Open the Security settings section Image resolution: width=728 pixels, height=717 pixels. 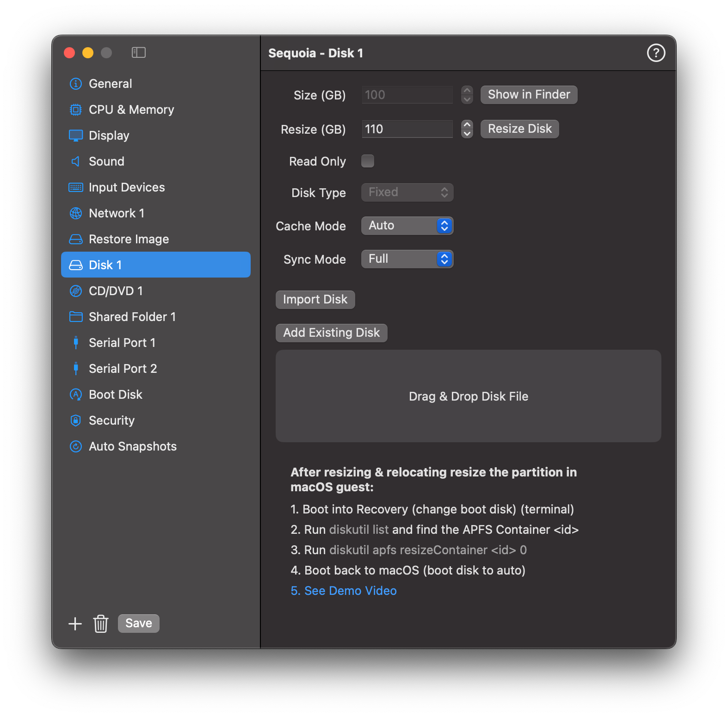[111, 420]
